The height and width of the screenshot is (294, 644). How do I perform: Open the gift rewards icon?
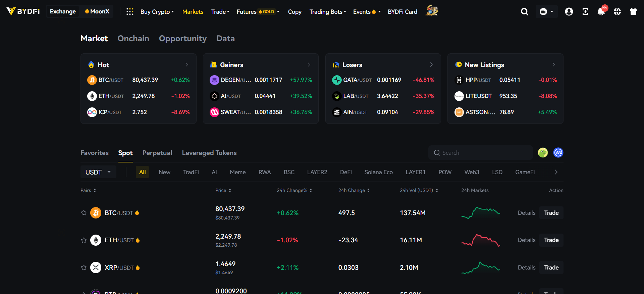[633, 12]
